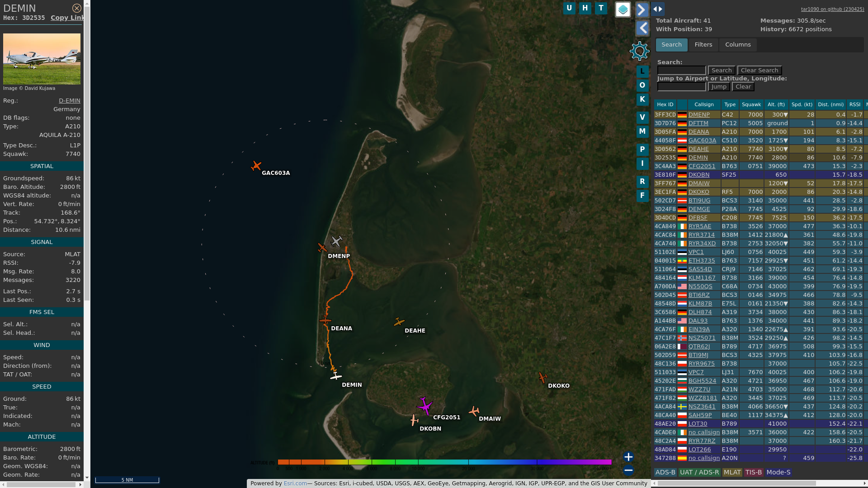Switch to the Columns tab
The width and height of the screenshot is (868, 488).
[x=738, y=45]
